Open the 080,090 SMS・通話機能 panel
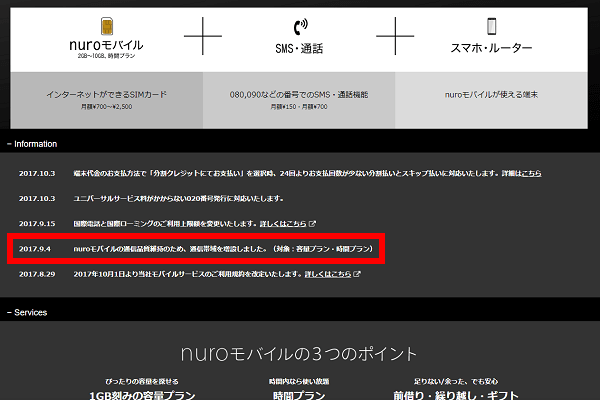This screenshot has height=400, width=600. click(x=299, y=100)
